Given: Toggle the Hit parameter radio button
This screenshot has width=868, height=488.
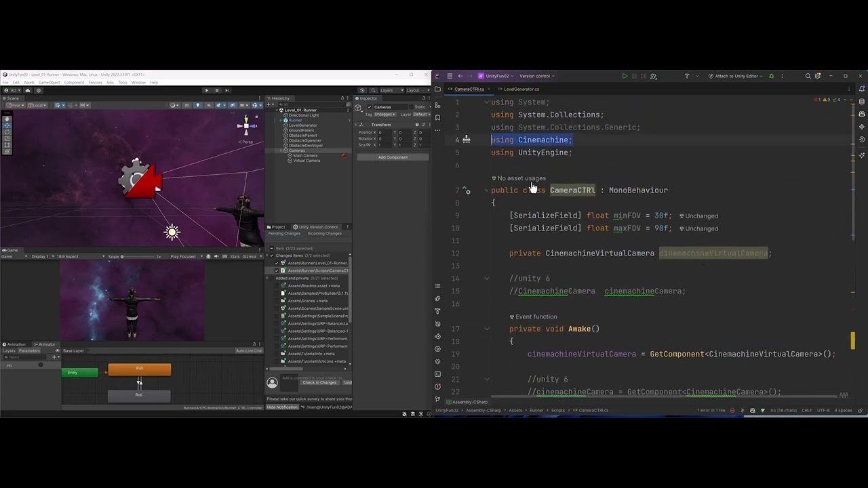Looking at the screenshot, I should 41,365.
